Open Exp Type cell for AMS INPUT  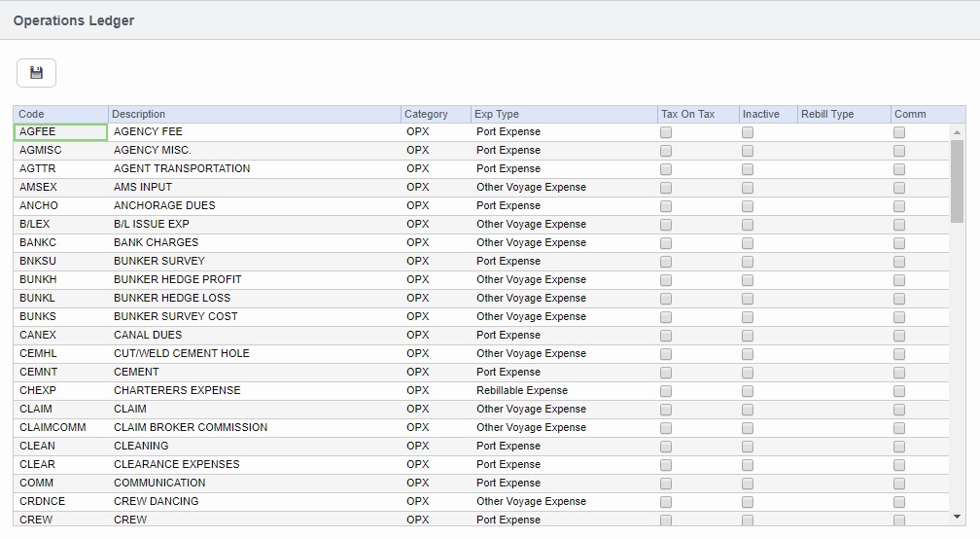pyautogui.click(x=563, y=188)
